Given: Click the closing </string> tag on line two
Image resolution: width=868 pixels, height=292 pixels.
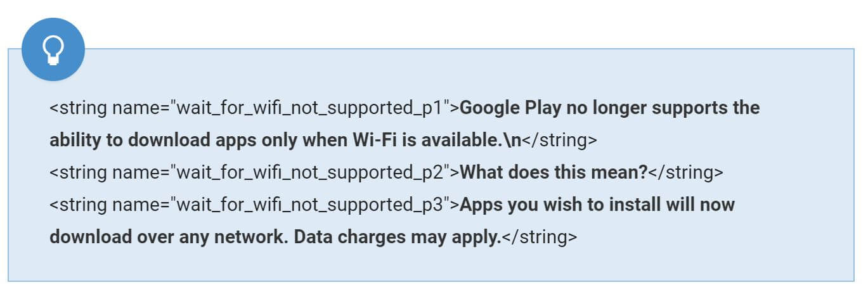Looking at the screenshot, I should click(x=559, y=140).
